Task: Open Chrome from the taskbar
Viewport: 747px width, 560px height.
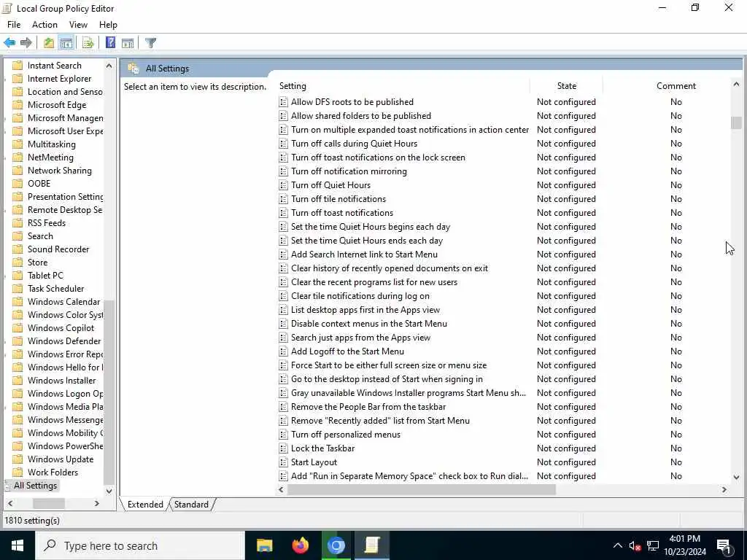Action: tap(336, 545)
